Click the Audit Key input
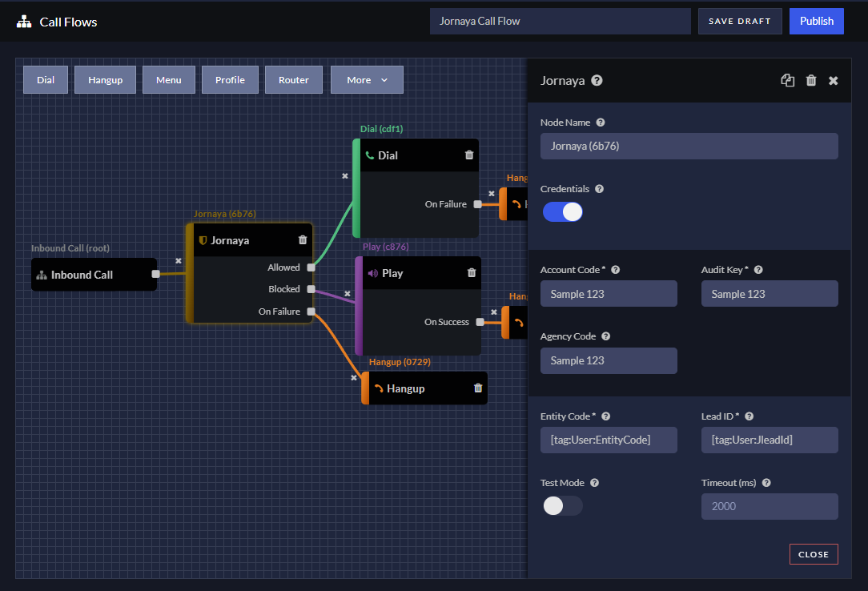This screenshot has width=868, height=591. [x=770, y=293]
